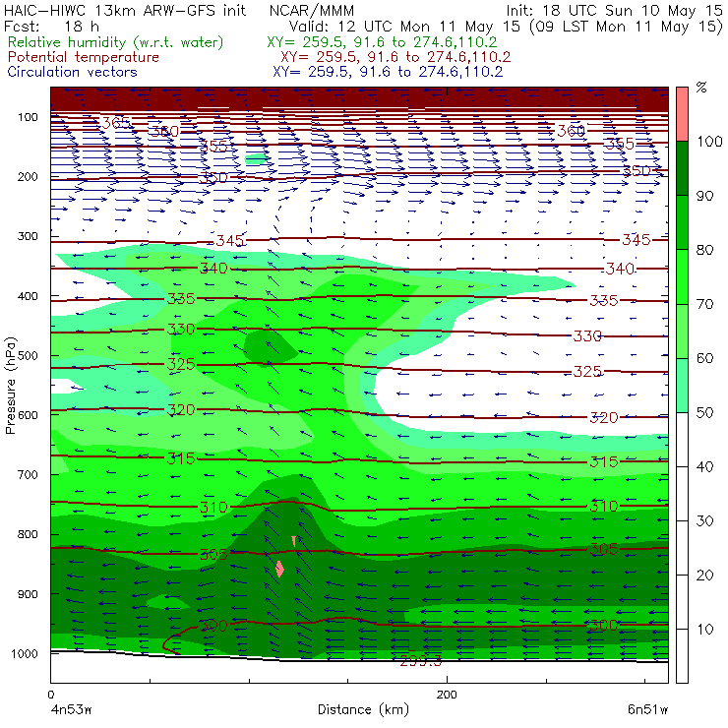Image resolution: width=728 pixels, height=728 pixels.
Task: Click the '6n51w' end location label
Action: pos(647,709)
